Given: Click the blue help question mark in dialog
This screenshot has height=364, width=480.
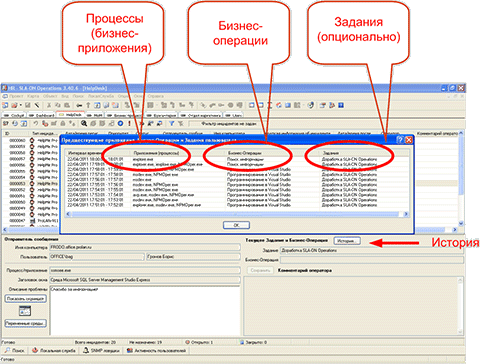Looking at the screenshot, I should (x=400, y=140).
